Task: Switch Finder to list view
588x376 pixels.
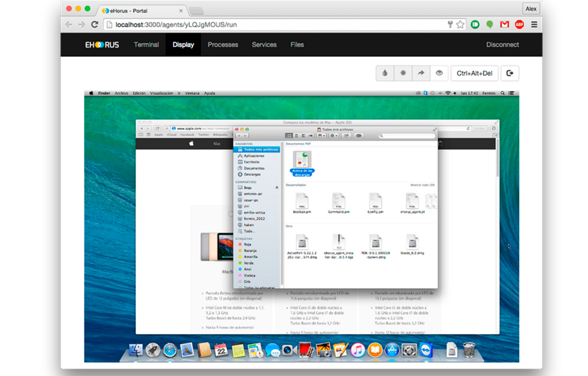Action: click(296, 136)
